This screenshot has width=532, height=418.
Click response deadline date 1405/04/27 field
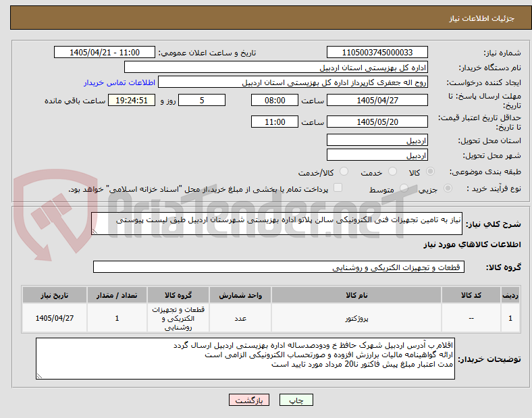point(377,100)
